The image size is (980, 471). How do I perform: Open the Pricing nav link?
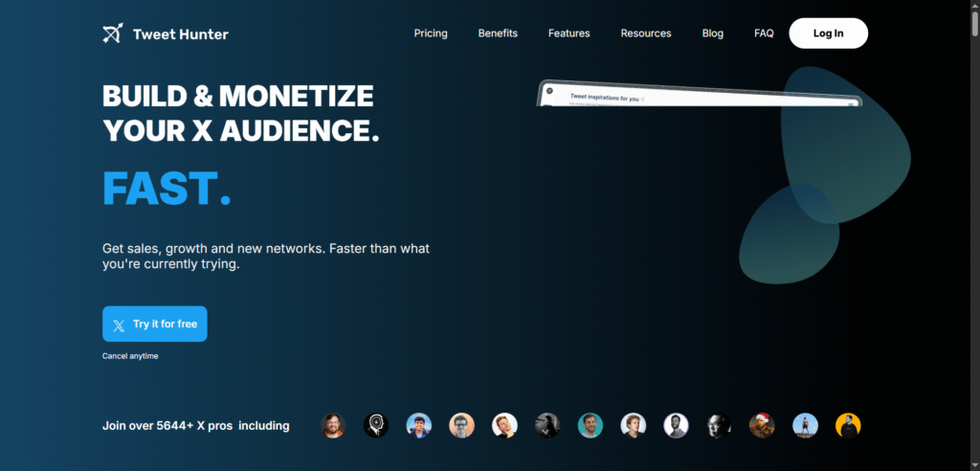[x=431, y=34]
